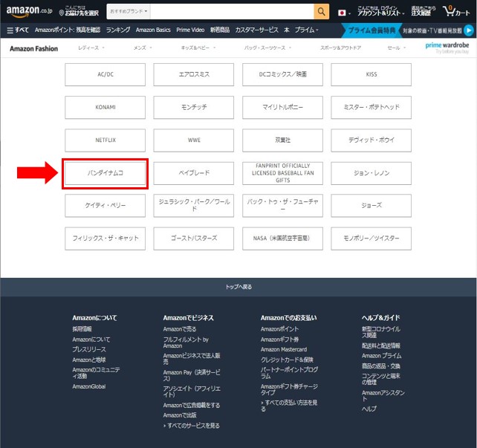Open the 採用情報 footer link
477x448 pixels.
[82, 329]
